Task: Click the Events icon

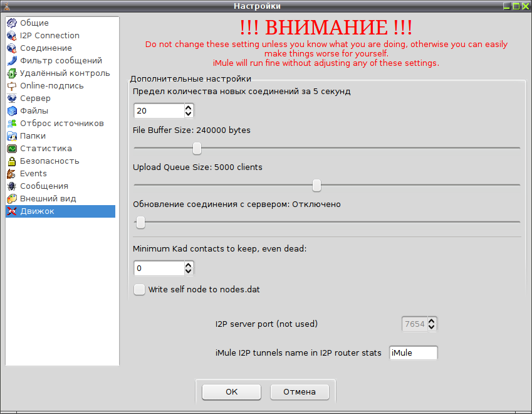Action: 11,174
